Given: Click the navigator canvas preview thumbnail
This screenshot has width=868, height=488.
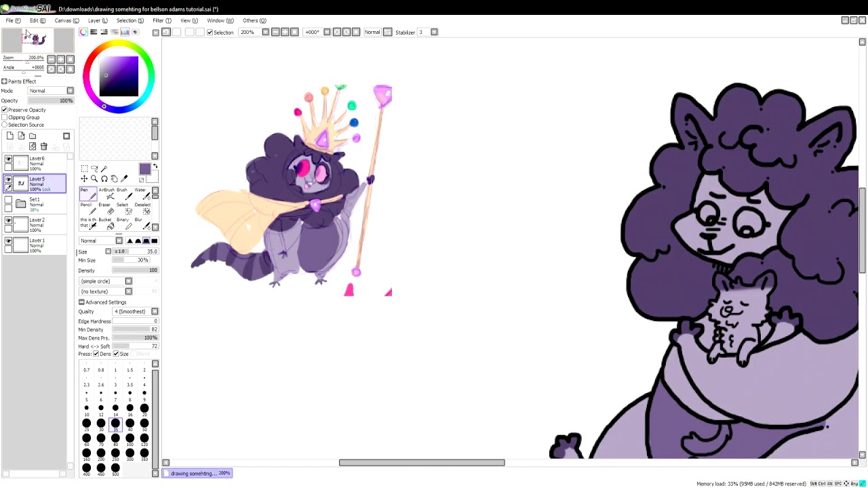Looking at the screenshot, I should [37, 40].
